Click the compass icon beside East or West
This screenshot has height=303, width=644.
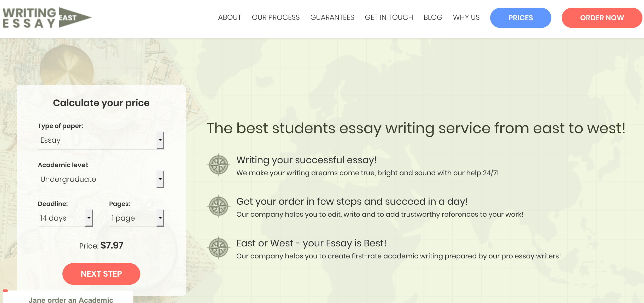click(219, 248)
